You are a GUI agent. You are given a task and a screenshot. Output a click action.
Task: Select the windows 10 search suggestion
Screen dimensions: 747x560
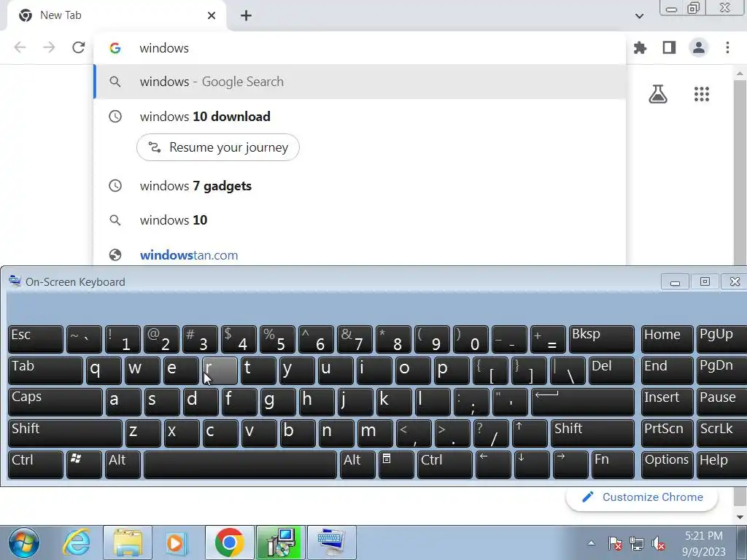pos(360,220)
